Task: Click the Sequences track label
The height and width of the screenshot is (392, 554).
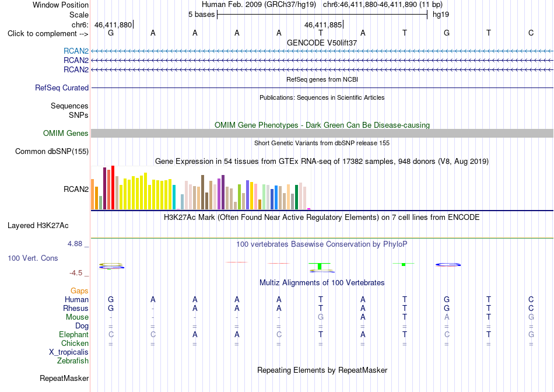Action: point(69,106)
